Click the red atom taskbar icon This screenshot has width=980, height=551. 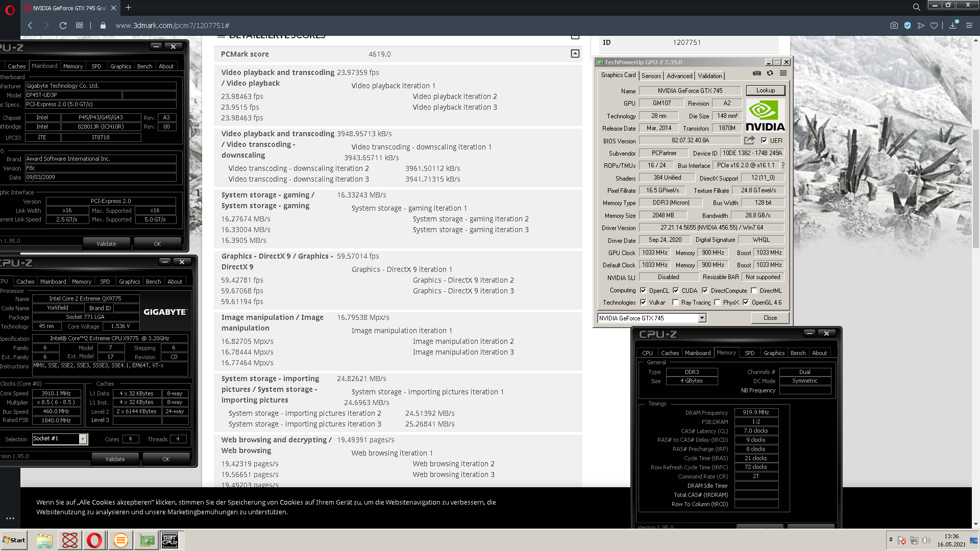click(70, 540)
